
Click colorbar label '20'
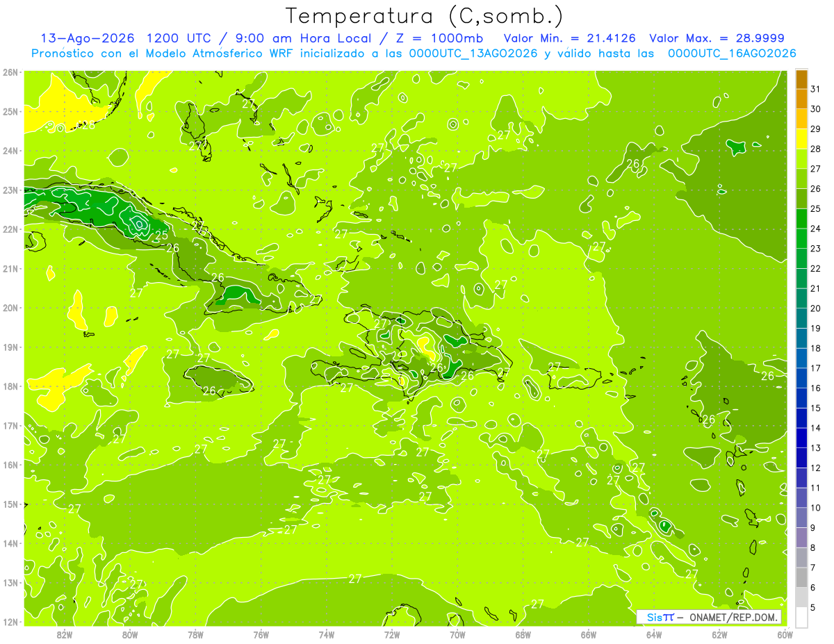tap(816, 308)
